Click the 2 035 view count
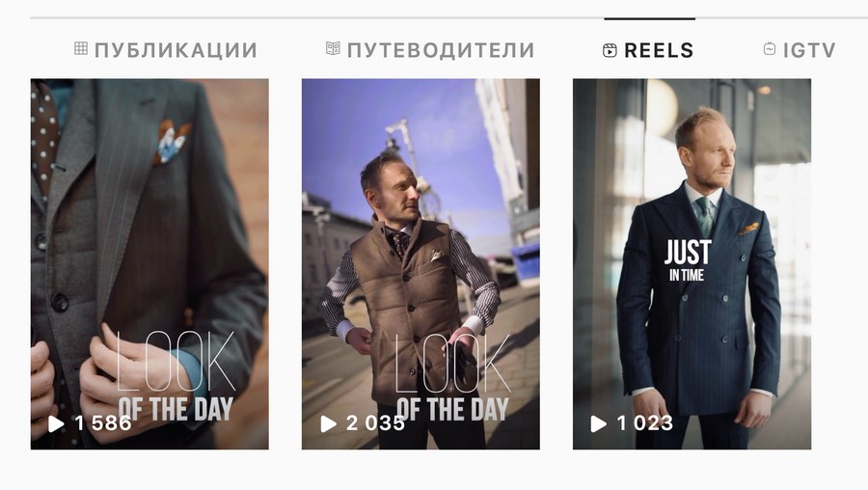The height and width of the screenshot is (490, 868). [x=376, y=423]
